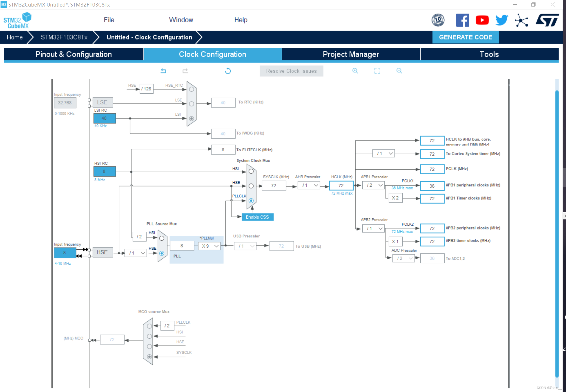Click the GENERATE CODE button
This screenshot has width=566, height=392.
[x=466, y=37]
